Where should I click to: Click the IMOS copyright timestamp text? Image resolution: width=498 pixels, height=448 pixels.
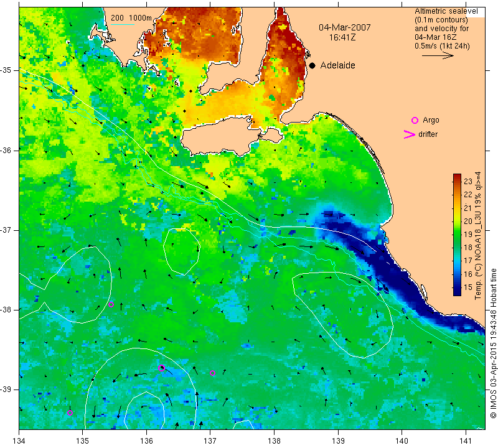click(493, 343)
